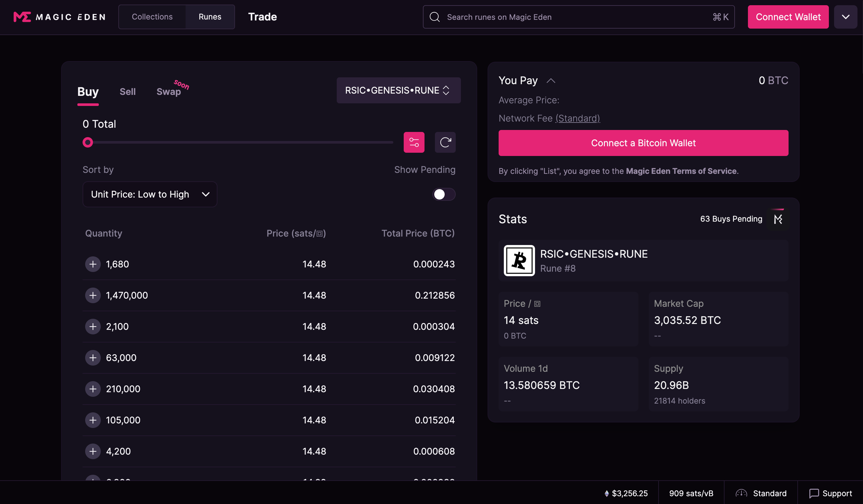
Task: Click the Network Fee (Standard) link
Action: (x=577, y=118)
